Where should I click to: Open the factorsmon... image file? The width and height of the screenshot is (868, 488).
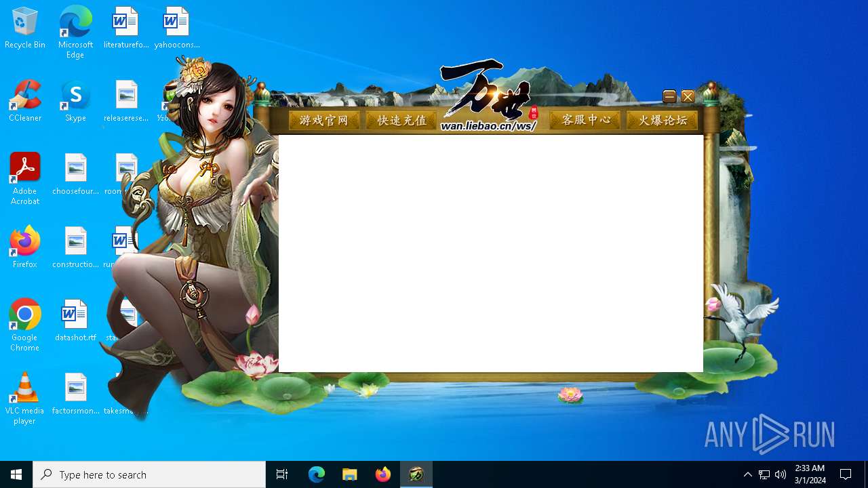[x=75, y=394]
